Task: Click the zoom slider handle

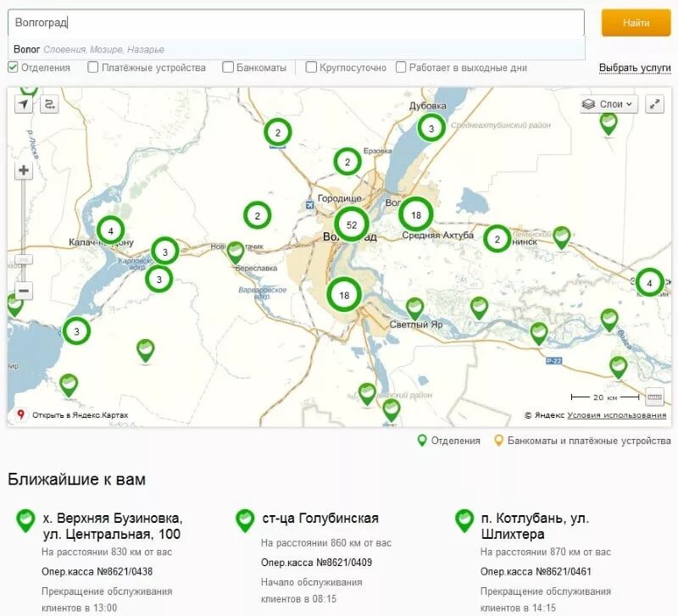Action: click(x=24, y=260)
